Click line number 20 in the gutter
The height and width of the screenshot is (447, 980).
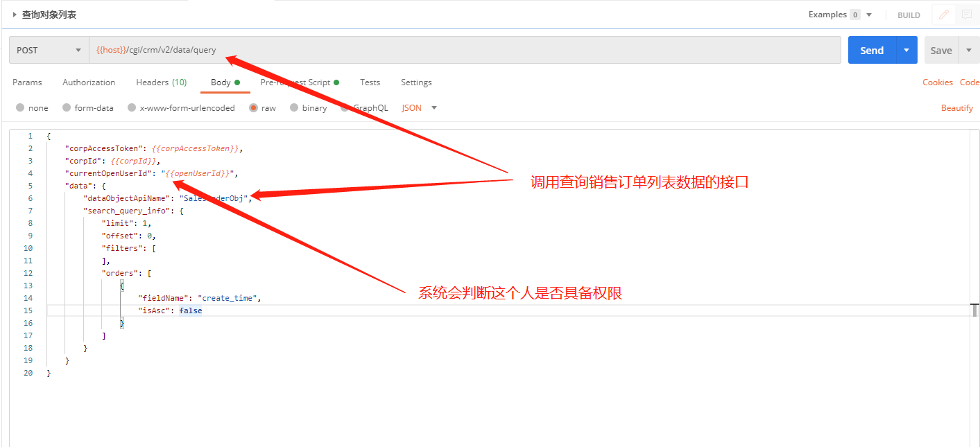[x=28, y=373]
